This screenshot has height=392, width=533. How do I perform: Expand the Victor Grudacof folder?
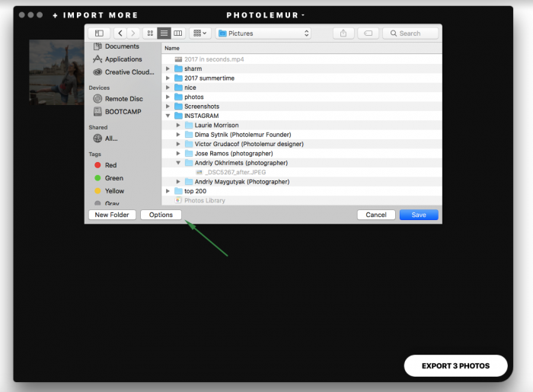[x=178, y=144]
